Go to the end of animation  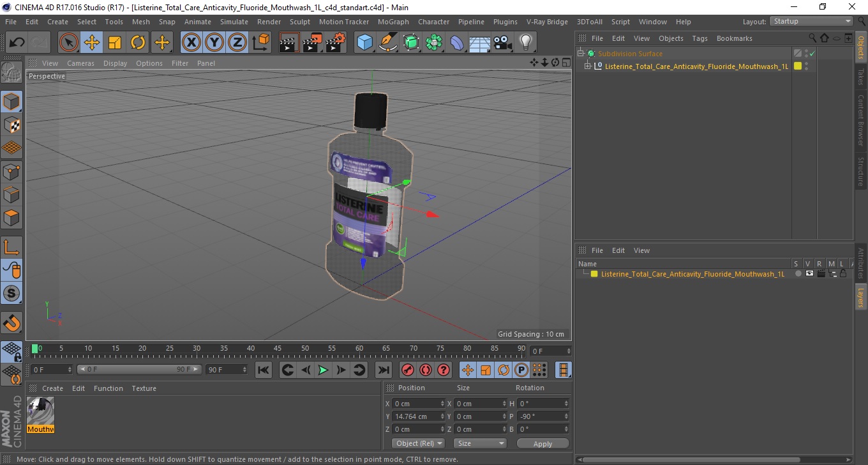(x=383, y=370)
